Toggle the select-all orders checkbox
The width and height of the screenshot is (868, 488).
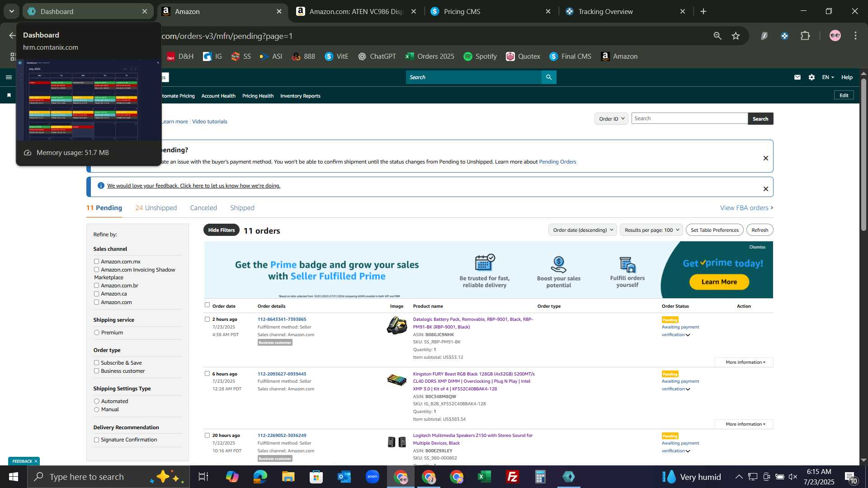click(207, 305)
